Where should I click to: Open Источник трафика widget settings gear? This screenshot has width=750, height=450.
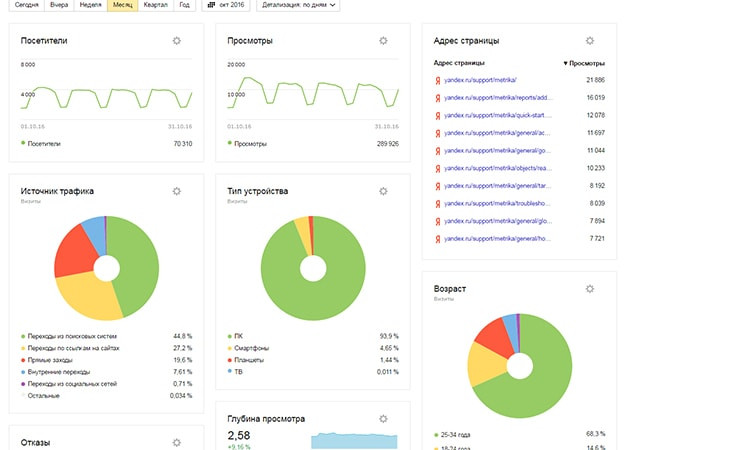[x=177, y=191]
